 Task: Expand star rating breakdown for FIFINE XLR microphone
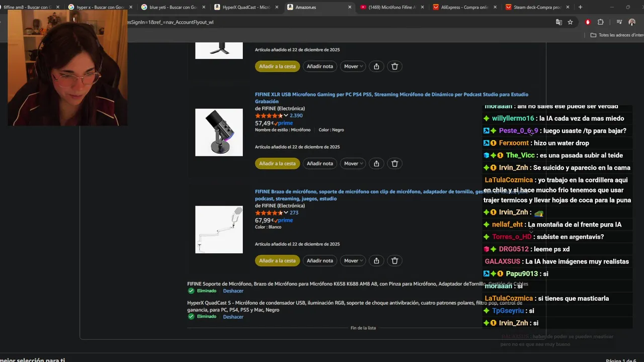[x=286, y=116]
